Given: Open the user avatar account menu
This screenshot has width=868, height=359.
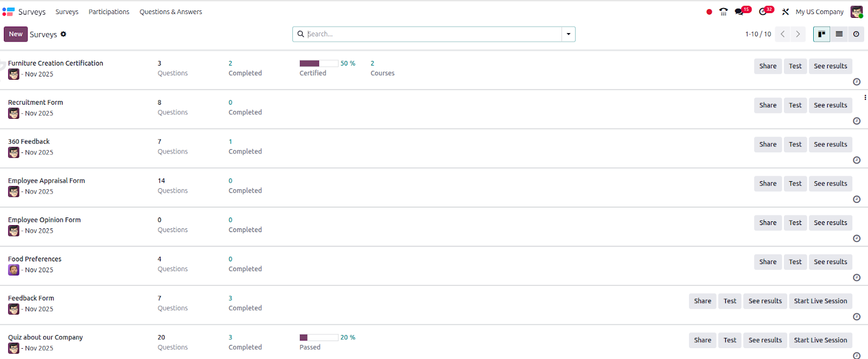Looking at the screenshot, I should [857, 12].
